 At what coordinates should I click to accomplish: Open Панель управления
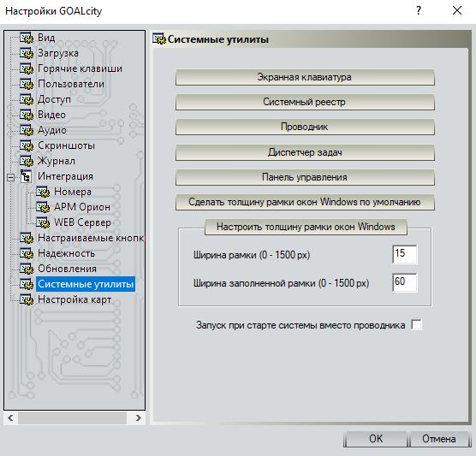point(305,177)
